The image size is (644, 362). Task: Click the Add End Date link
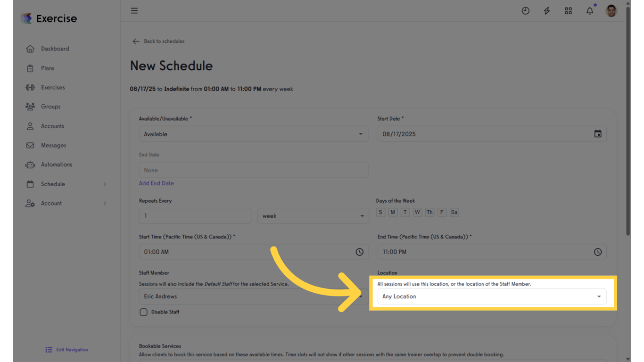click(156, 183)
